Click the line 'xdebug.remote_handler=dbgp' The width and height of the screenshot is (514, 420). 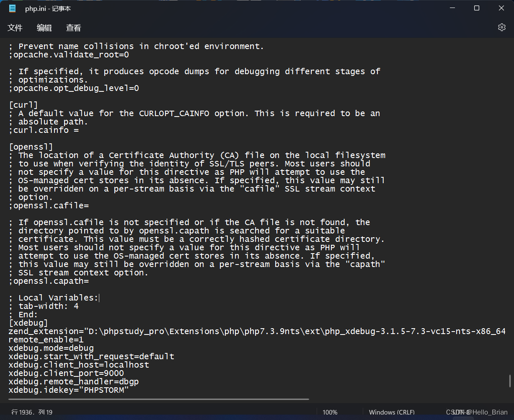click(x=74, y=381)
